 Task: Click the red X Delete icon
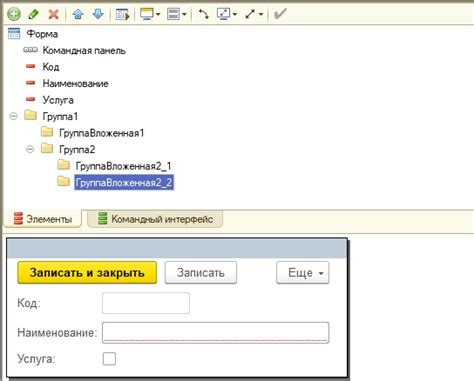tap(54, 14)
